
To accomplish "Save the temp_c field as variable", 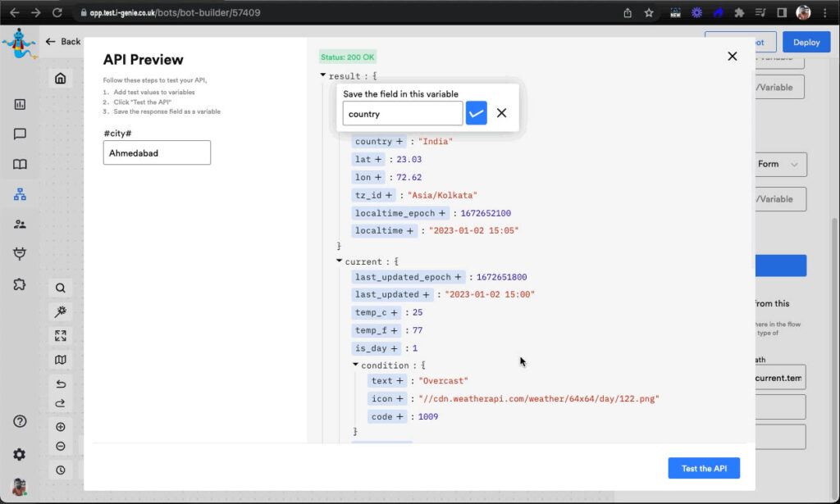I will [395, 312].
